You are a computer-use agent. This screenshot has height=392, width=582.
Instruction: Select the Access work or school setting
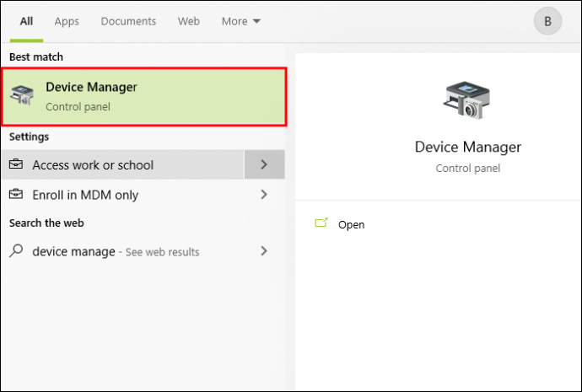[123, 164]
